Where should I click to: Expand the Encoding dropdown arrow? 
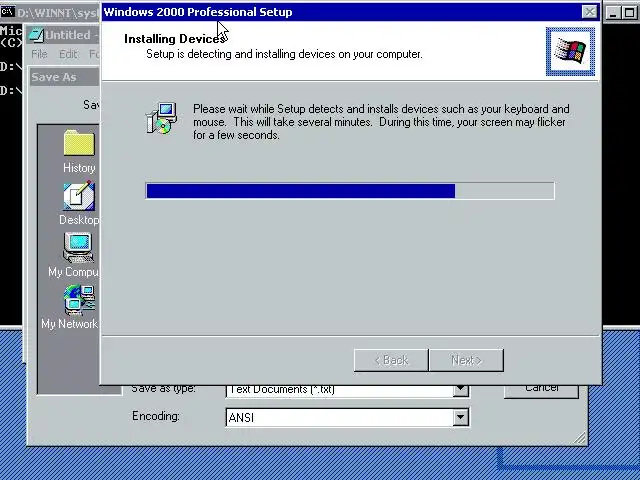pyautogui.click(x=460, y=418)
